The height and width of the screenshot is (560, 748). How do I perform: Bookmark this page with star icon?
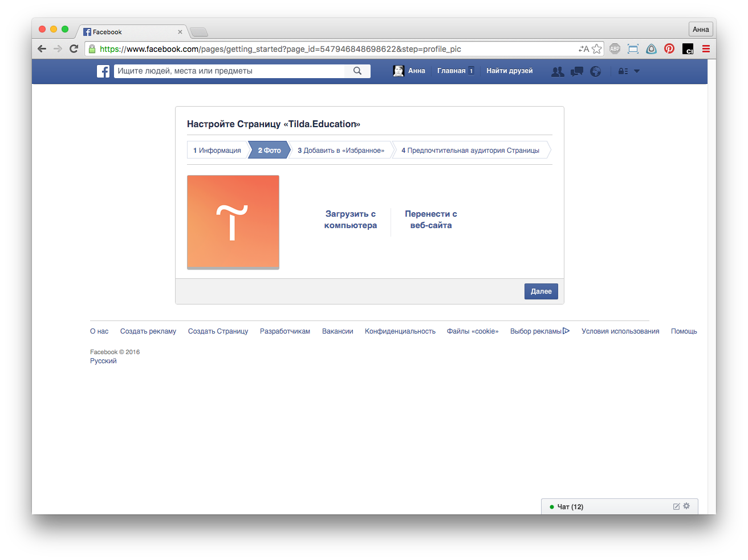tap(597, 49)
